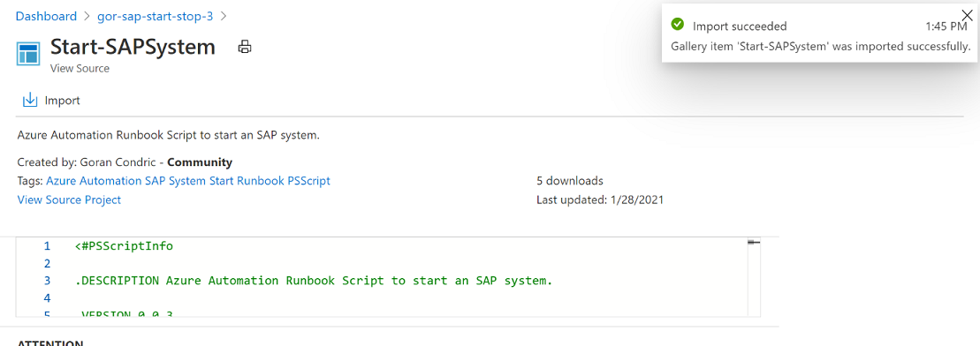
Task: Dismiss the Import succeeded notification
Action: 967,16
